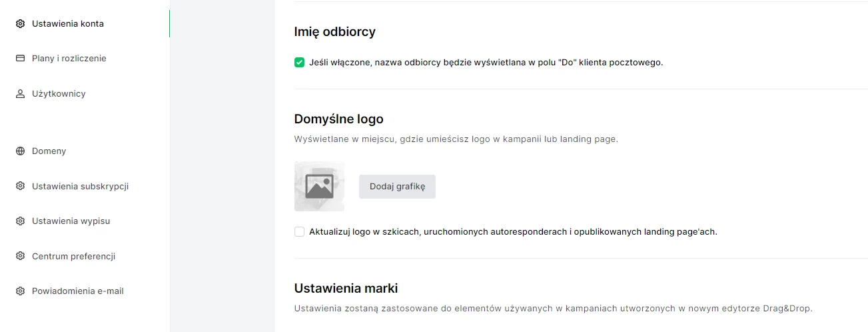Click the gear icon beside Ustawienia konta
Viewport: 868px width, 332px height.
pyautogui.click(x=20, y=24)
